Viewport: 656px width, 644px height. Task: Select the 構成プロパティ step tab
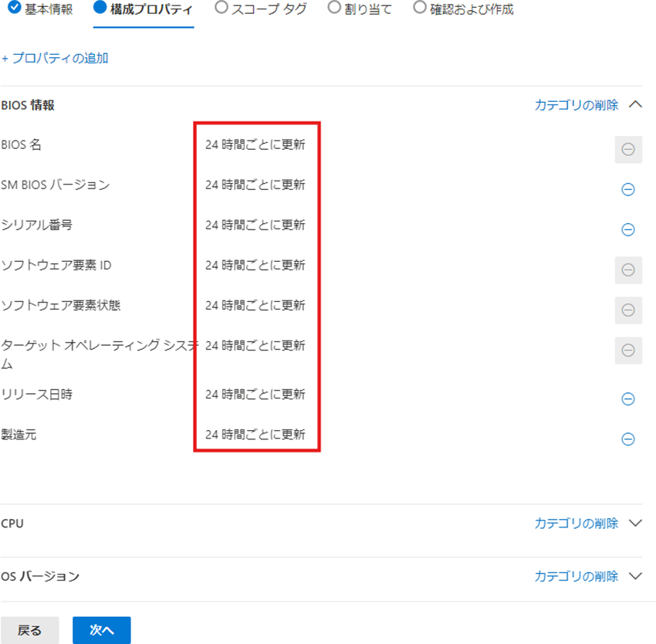pyautogui.click(x=143, y=9)
